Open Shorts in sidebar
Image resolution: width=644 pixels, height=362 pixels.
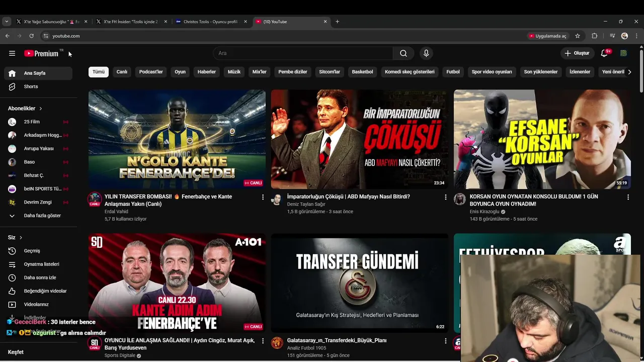click(x=38, y=86)
